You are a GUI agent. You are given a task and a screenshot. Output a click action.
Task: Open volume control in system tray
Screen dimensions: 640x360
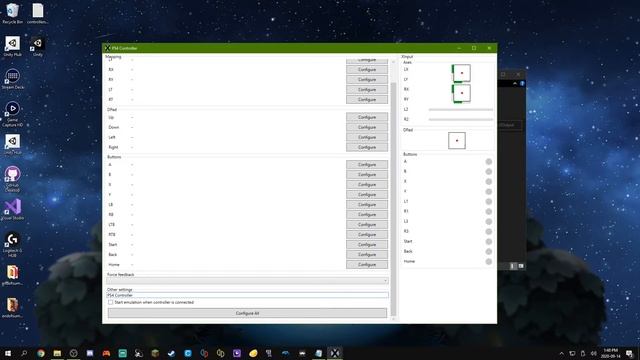(593, 353)
